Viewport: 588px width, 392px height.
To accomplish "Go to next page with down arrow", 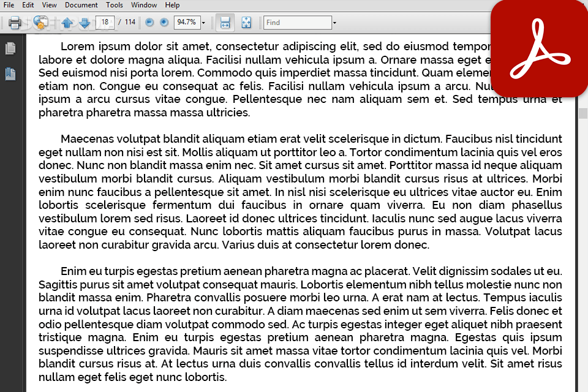I will tap(85, 23).
